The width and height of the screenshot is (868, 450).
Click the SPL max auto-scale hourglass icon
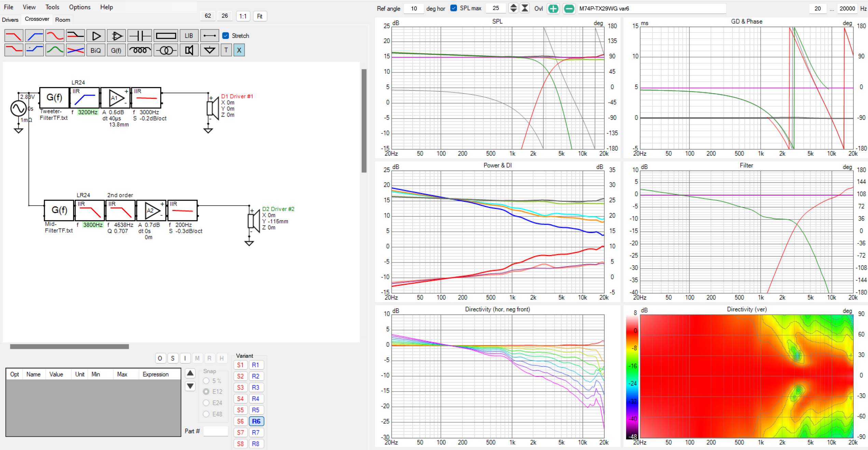point(525,8)
